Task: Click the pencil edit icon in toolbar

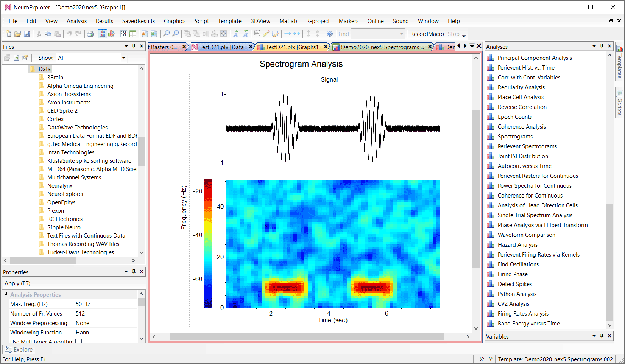Action: [x=266, y=34]
